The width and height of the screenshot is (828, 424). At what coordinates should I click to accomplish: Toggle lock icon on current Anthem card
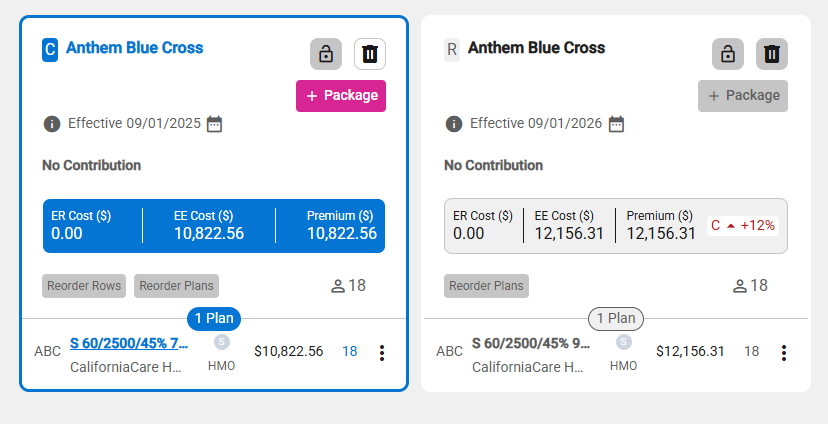click(x=326, y=54)
